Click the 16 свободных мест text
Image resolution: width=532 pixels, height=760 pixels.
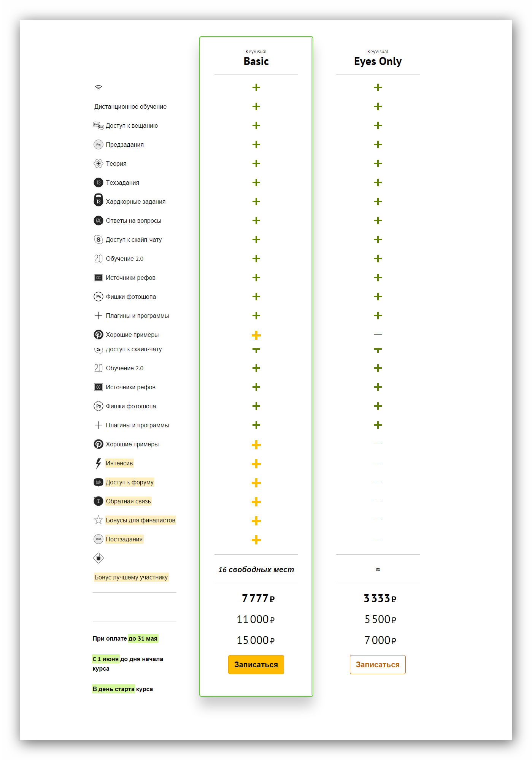[256, 570]
